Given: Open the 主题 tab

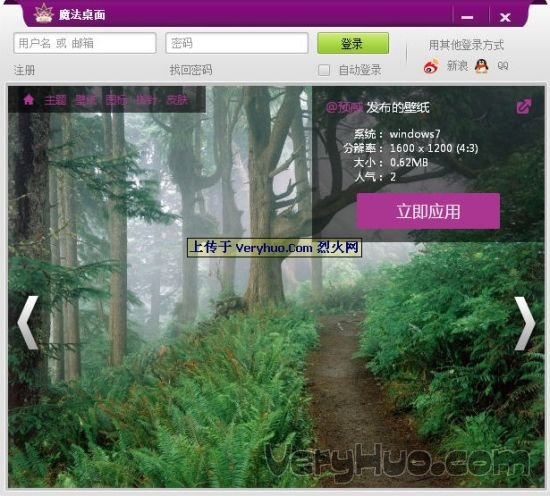Looking at the screenshot, I should (x=55, y=101).
